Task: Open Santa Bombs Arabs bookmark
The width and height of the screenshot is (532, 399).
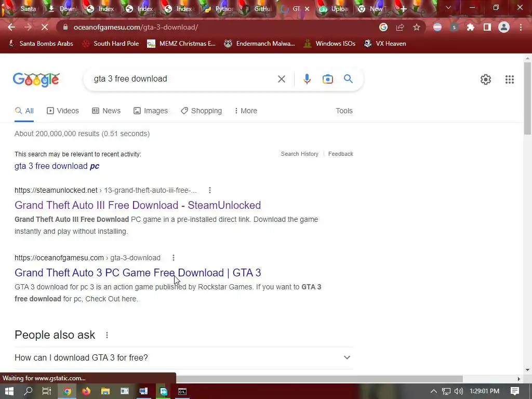Action: 41,44
